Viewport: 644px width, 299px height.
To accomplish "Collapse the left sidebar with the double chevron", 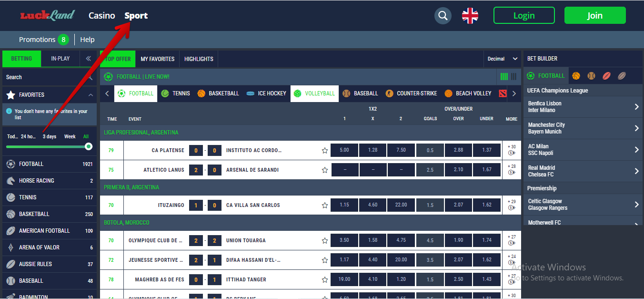I will click(x=88, y=59).
